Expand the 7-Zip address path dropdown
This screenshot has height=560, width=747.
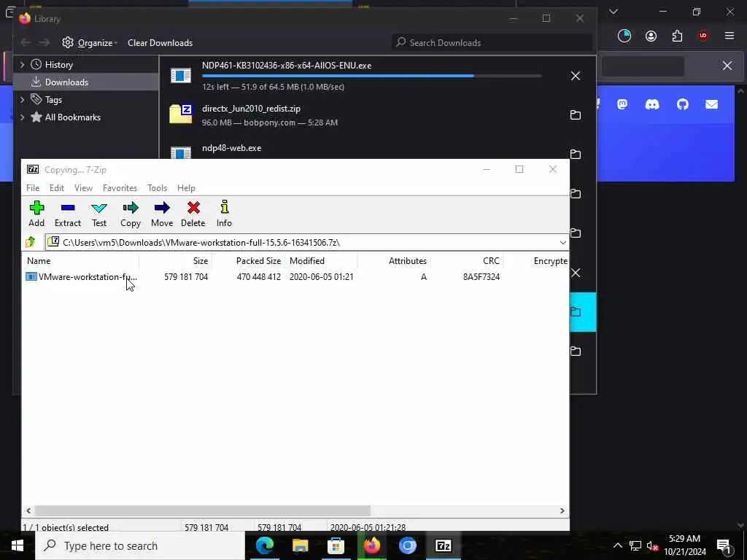point(562,242)
